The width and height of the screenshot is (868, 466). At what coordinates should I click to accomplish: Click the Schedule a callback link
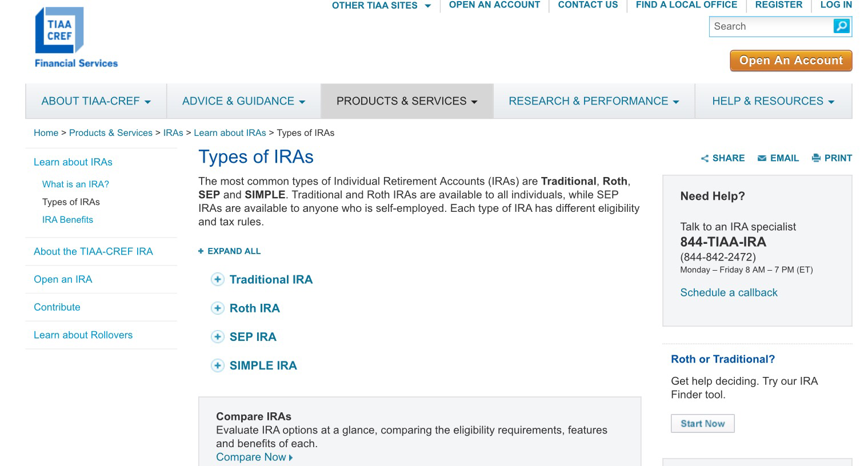click(729, 292)
